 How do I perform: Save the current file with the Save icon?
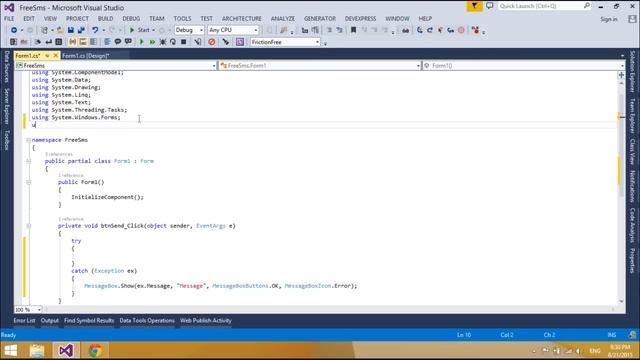point(71,30)
